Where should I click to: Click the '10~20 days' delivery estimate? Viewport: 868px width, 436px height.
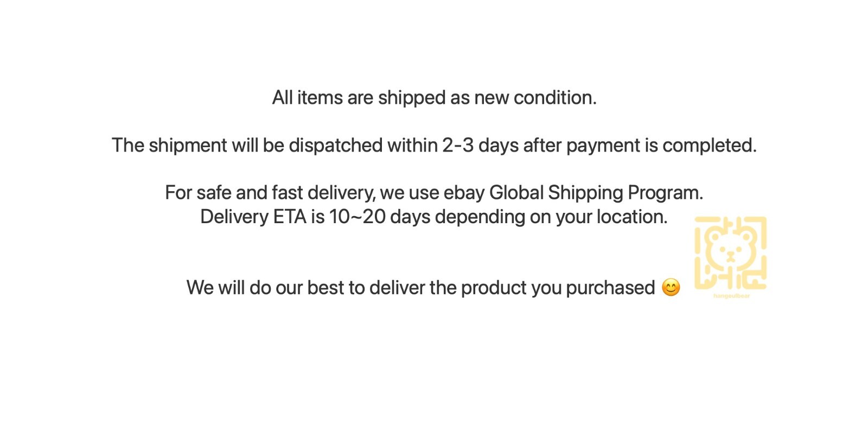coord(379,217)
